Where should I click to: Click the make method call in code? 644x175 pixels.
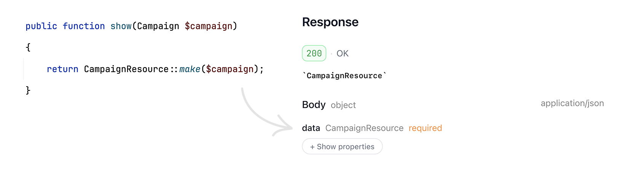(190, 69)
